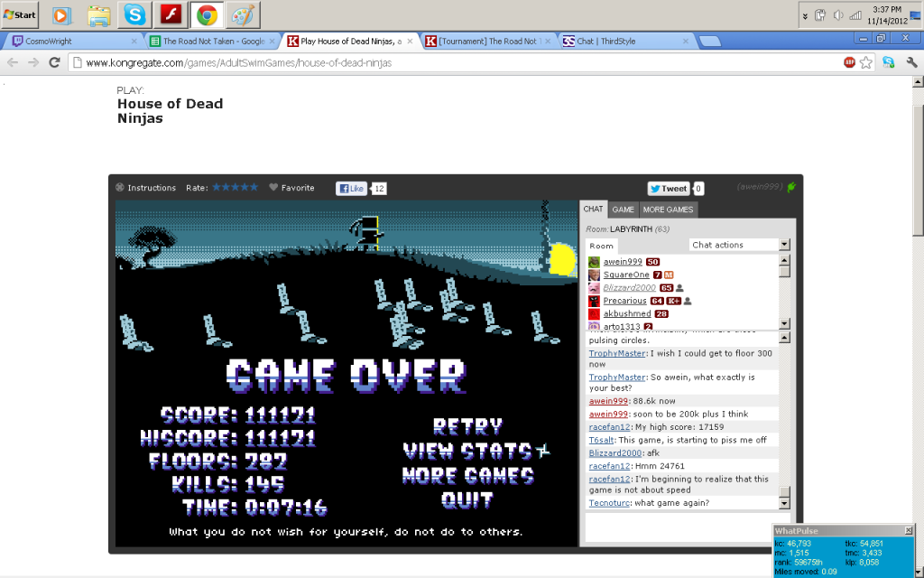The height and width of the screenshot is (578, 924).
Task: Close the Play House of Dead Ninjas tab
Action: coord(411,42)
